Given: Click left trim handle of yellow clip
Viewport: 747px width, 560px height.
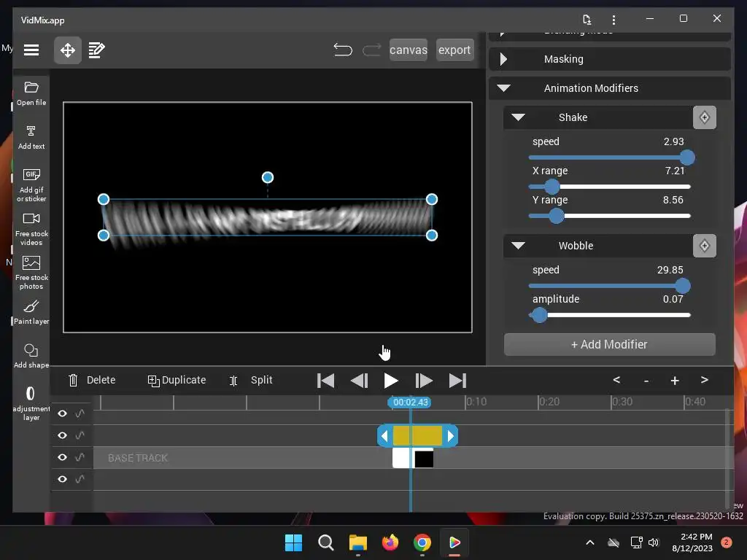Looking at the screenshot, I should coord(384,435).
